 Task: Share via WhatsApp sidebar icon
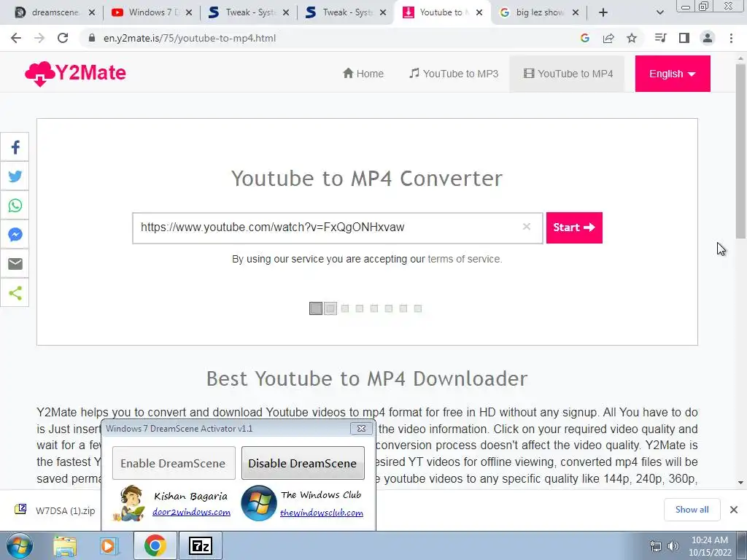[x=15, y=205]
